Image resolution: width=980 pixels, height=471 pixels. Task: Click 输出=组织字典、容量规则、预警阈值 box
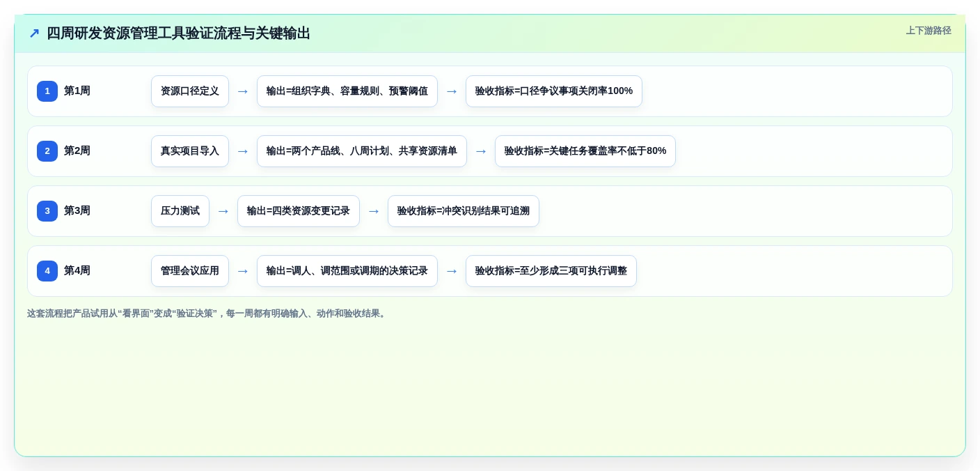point(347,91)
